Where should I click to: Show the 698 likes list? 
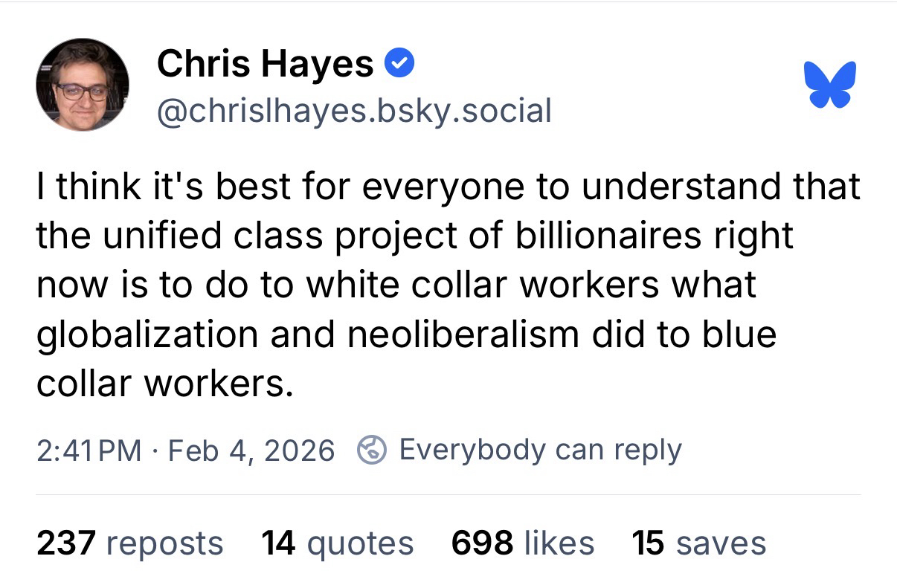pos(523,543)
